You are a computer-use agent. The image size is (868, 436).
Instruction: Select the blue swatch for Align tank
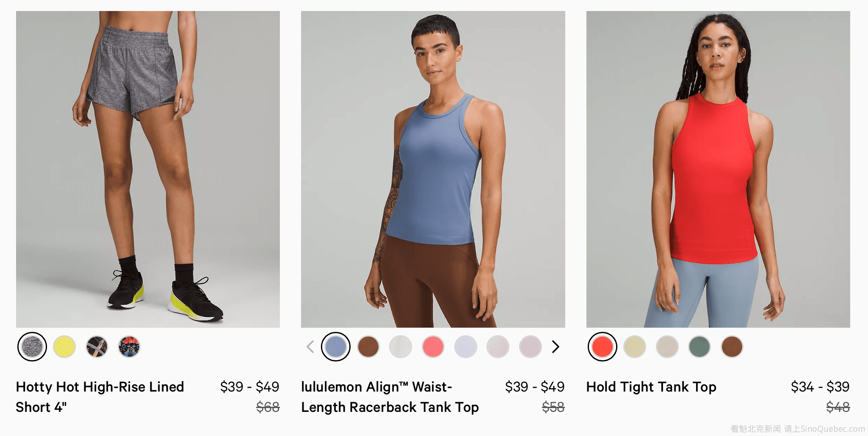point(336,347)
